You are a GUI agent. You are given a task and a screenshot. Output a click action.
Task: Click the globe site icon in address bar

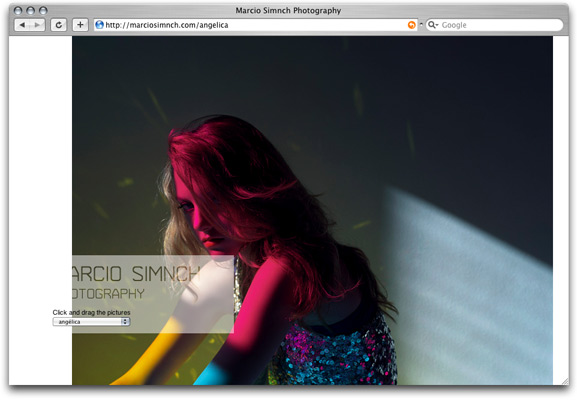pos(99,25)
